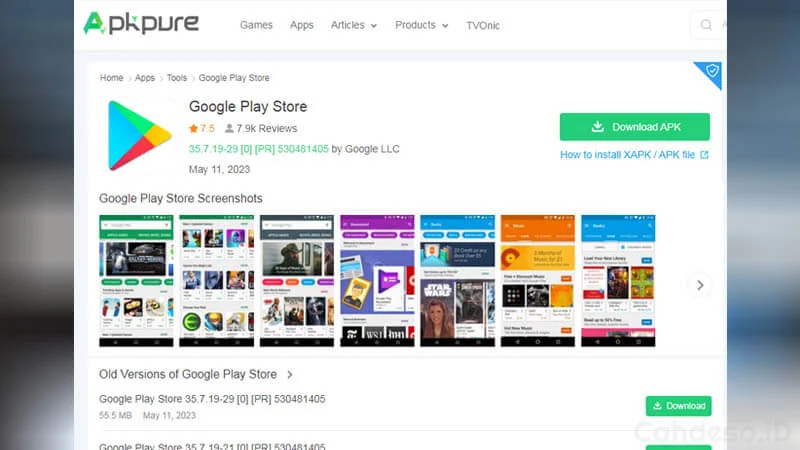The height and width of the screenshot is (450, 800).
Task: Open the TVOnic menu item
Action: point(483,26)
